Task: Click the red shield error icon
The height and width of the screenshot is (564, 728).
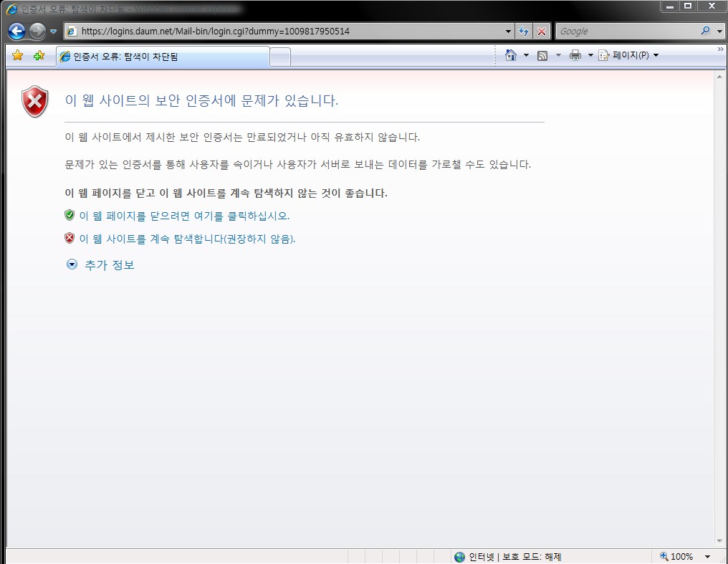Action: pyautogui.click(x=35, y=101)
